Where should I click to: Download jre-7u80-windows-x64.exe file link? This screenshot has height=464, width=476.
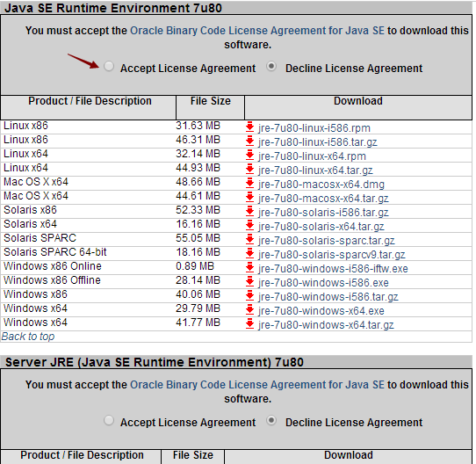[321, 311]
